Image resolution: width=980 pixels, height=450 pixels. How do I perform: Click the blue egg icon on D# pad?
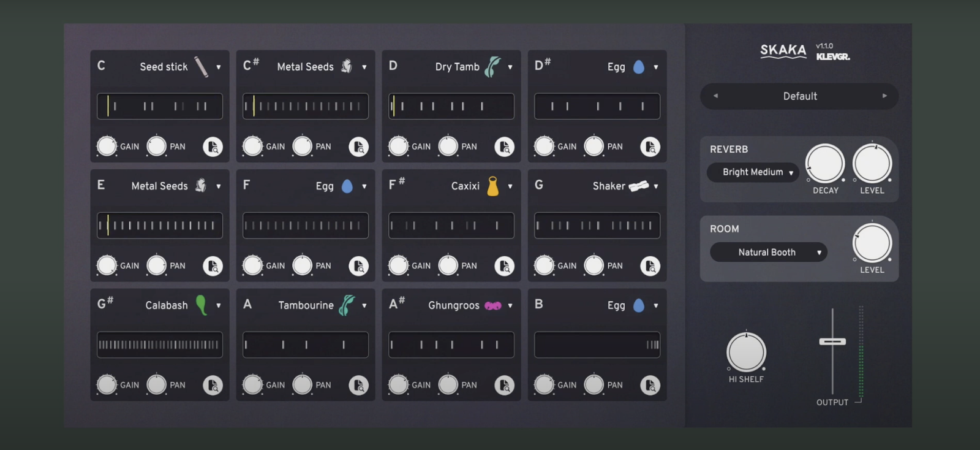638,67
